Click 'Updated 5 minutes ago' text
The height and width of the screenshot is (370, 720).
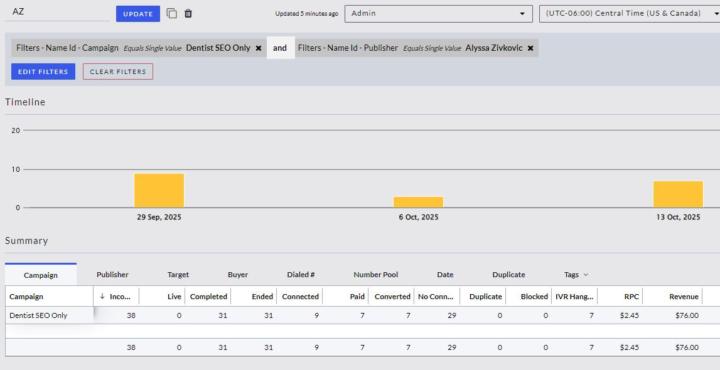coord(306,14)
